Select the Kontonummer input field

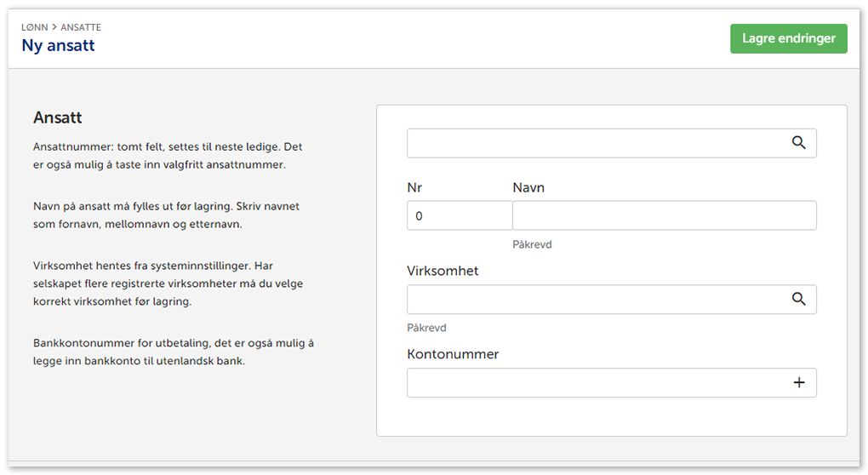coord(596,383)
